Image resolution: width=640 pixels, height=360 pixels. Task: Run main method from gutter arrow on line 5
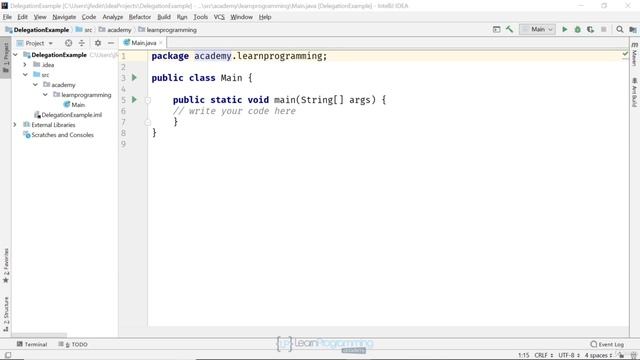[x=134, y=100]
